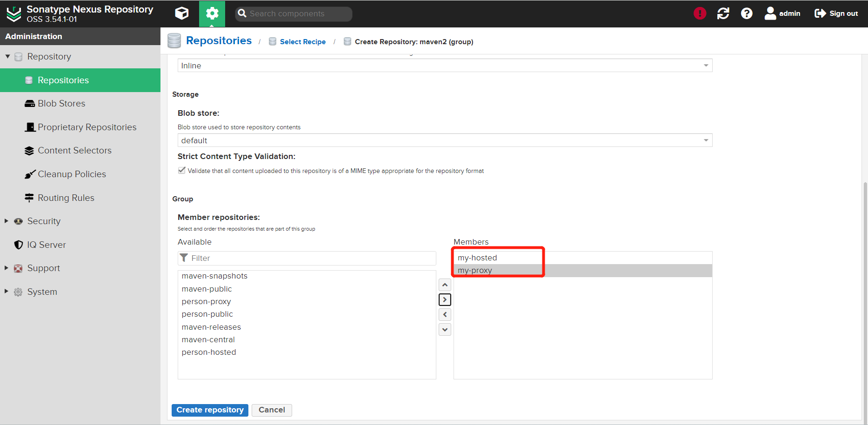
Task: Focus the Search components field
Action: pos(294,13)
